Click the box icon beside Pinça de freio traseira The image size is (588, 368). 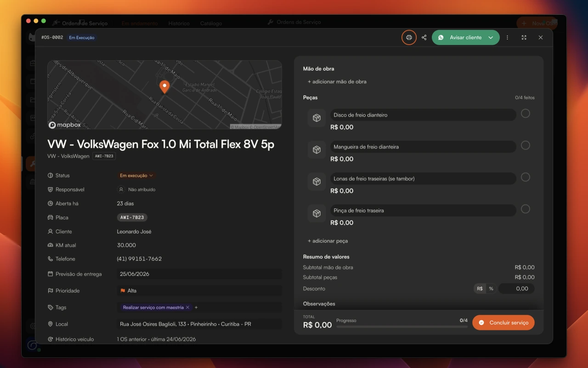coord(317,213)
